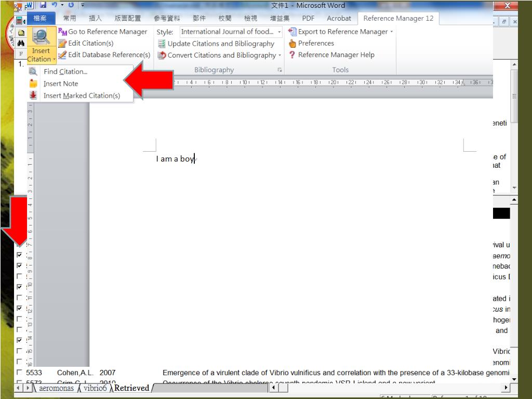Click the yellow toolbar icon above the binoculars
Viewport: 532px width, 399px height.
coord(21,33)
